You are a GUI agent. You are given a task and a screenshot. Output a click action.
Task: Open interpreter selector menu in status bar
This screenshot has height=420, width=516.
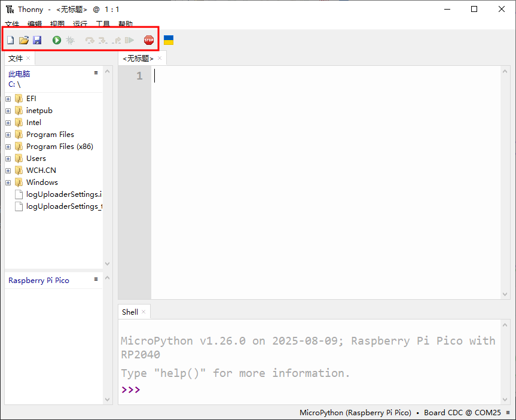point(508,412)
